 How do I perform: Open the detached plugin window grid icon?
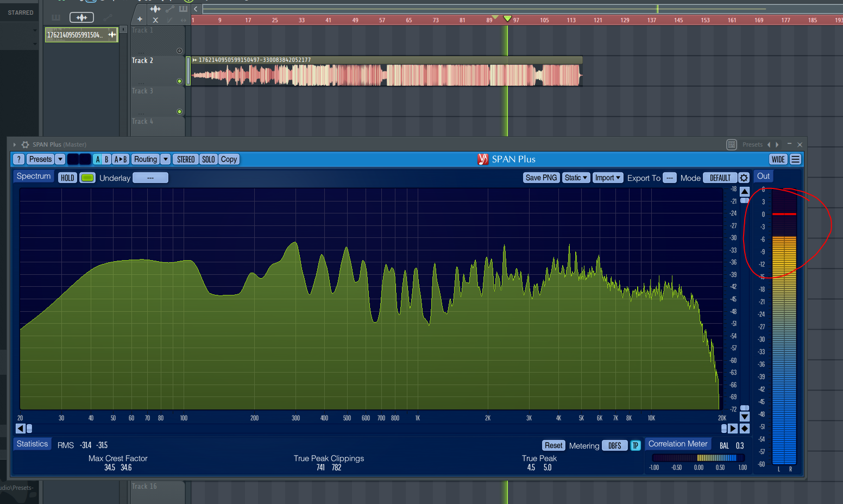pos(732,144)
